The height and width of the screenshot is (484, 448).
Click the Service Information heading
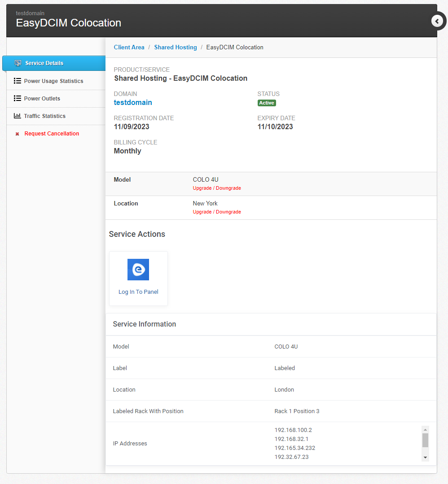click(x=144, y=324)
